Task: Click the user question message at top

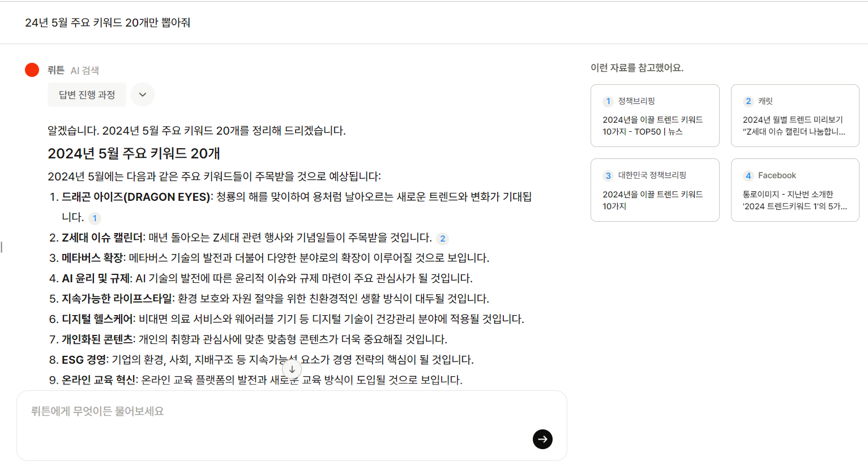Action: click(x=108, y=22)
